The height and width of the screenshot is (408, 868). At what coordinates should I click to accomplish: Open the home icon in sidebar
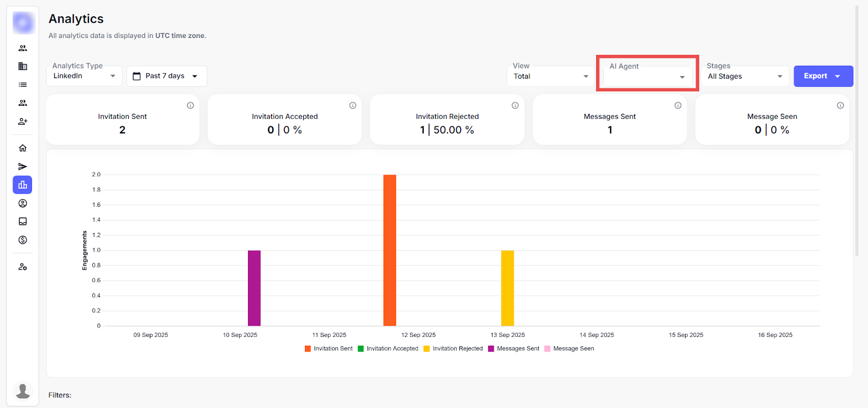[23, 148]
